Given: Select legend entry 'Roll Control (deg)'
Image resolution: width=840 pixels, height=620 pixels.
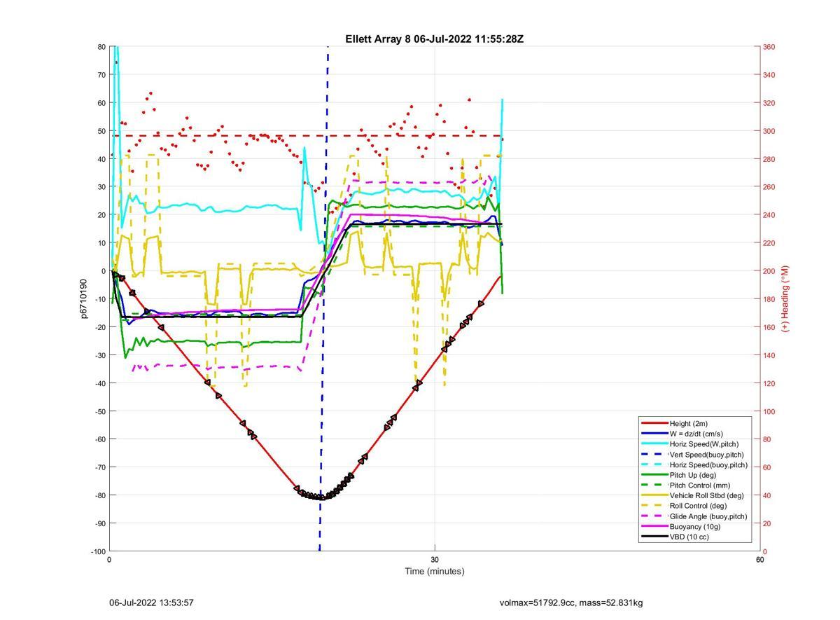Looking at the screenshot, I should click(x=698, y=506).
